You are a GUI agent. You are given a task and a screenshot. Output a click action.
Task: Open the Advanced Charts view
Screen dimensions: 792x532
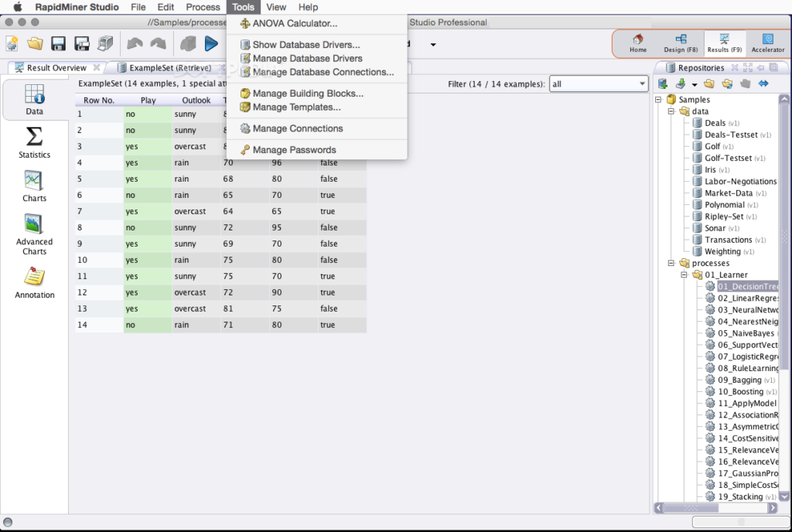34,234
